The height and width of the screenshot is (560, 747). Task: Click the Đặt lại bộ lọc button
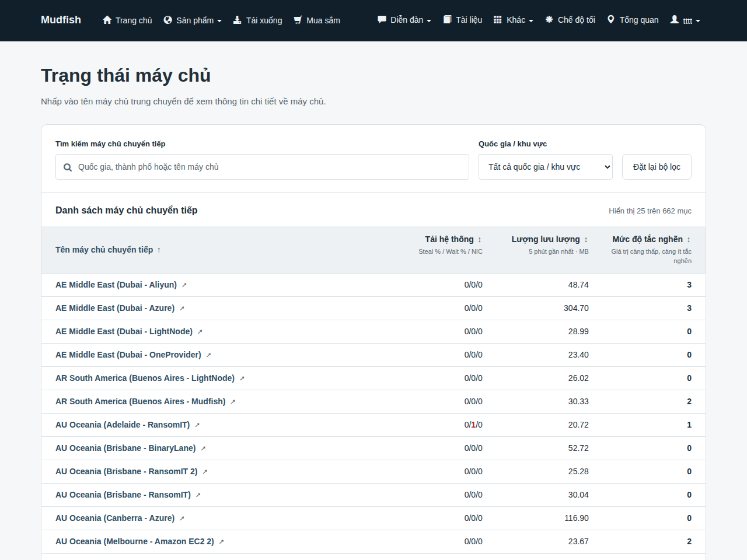pyautogui.click(x=657, y=167)
